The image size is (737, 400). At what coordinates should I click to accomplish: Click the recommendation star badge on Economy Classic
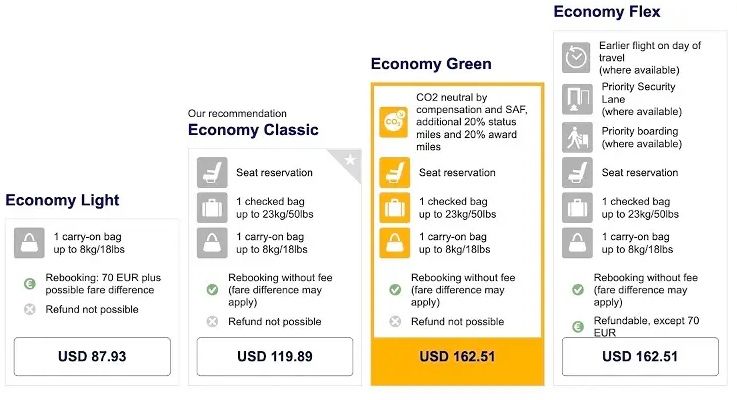(x=350, y=160)
